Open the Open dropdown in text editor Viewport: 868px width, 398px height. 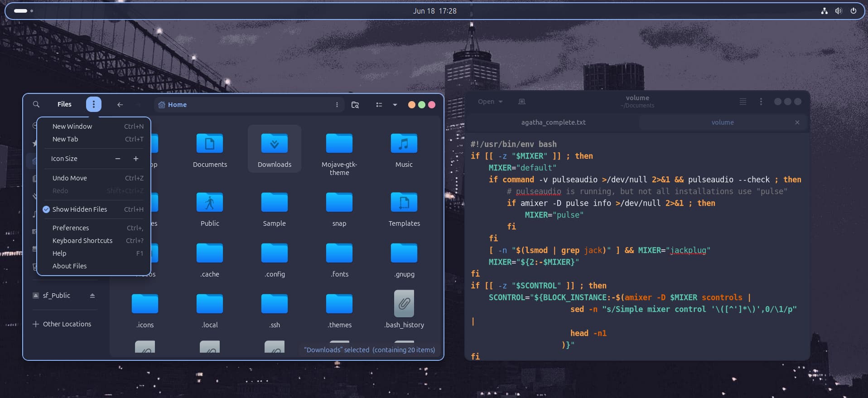point(490,102)
